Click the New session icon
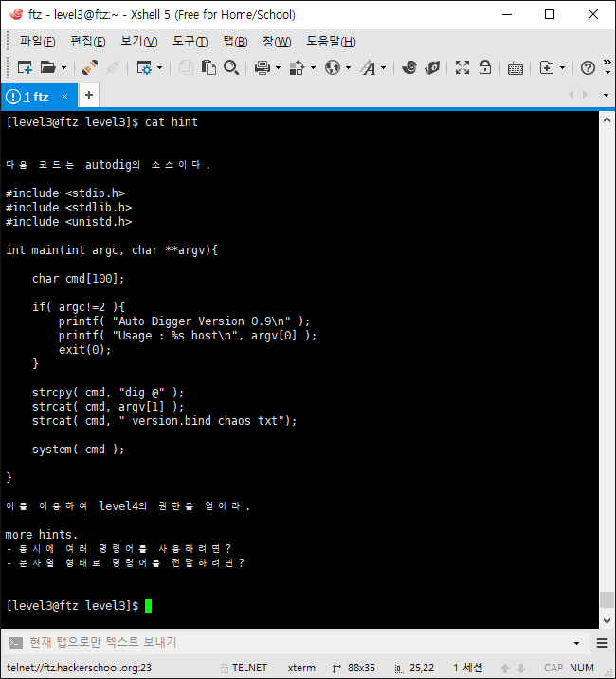Viewport: 616px width, 679px height. pos(25,67)
